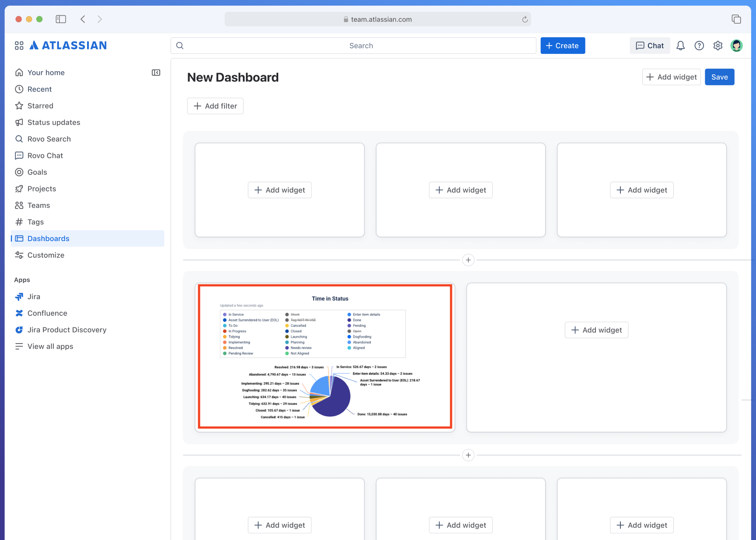Click the Add filter button

coord(215,106)
